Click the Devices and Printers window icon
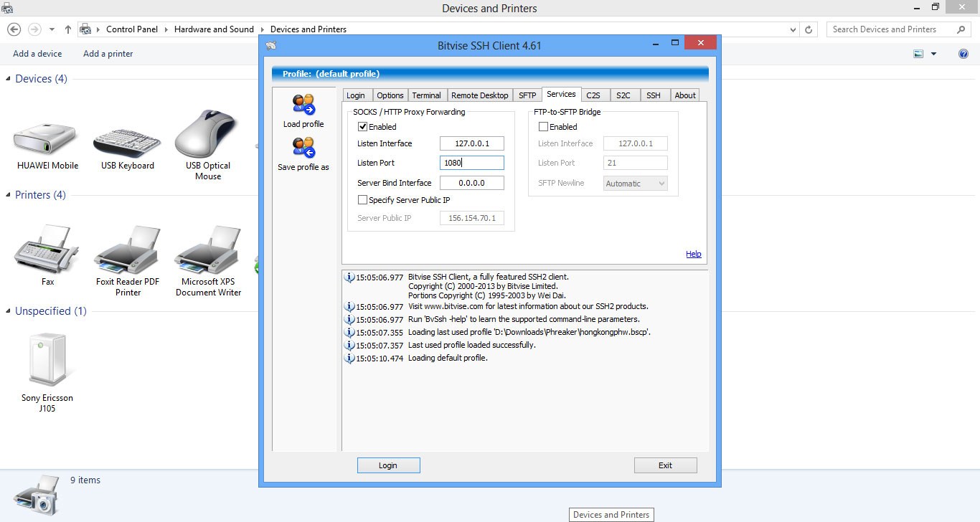The width and height of the screenshot is (980, 522). 7,8
